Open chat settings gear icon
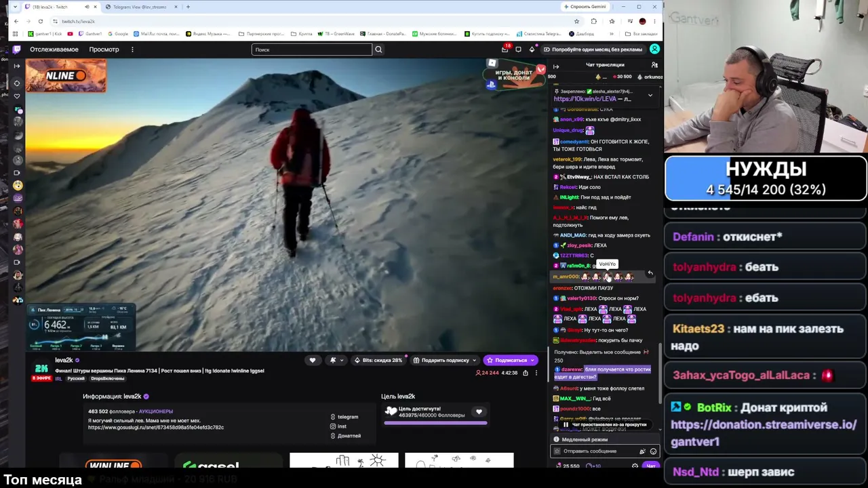This screenshot has height=488, width=868. click(635, 466)
